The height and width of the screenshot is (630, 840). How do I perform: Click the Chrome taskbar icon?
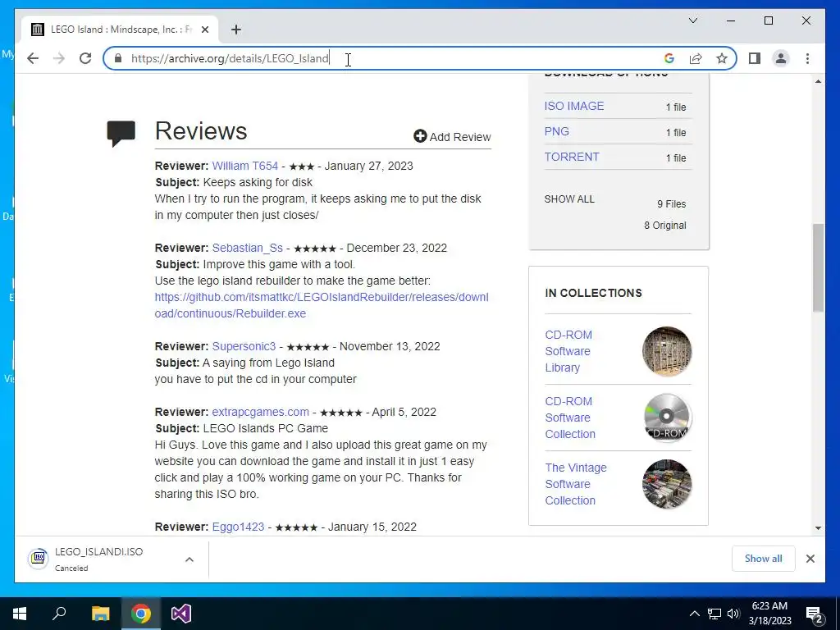[141, 614]
